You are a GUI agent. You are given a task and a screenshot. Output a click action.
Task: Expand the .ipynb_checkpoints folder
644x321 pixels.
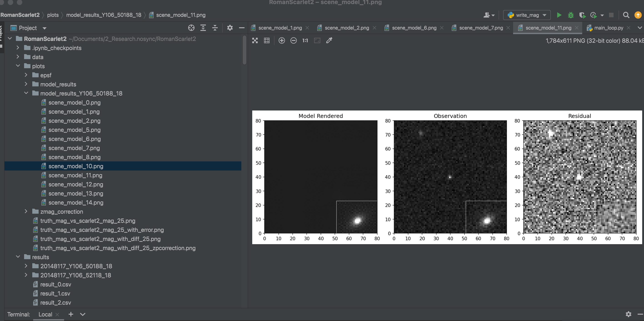[x=18, y=48]
